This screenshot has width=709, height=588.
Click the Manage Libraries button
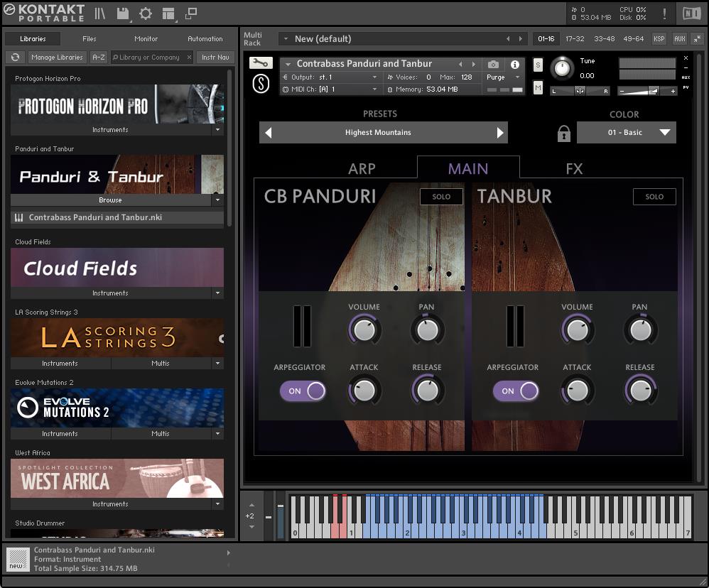(58, 58)
